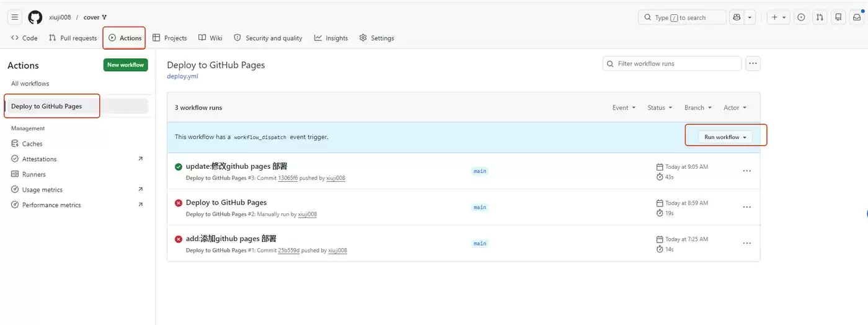Switch to the Insights tab
Viewport: 868px width, 325px height.
click(x=331, y=38)
